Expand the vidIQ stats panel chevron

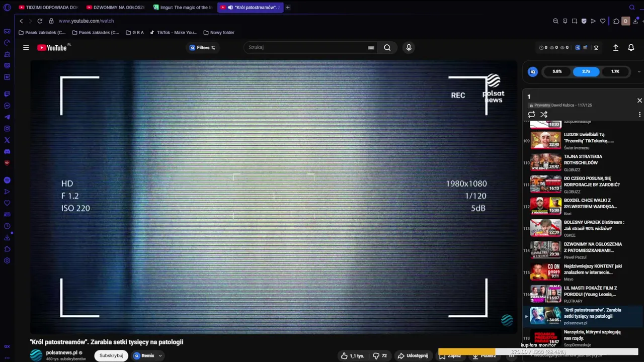pyautogui.click(x=639, y=71)
